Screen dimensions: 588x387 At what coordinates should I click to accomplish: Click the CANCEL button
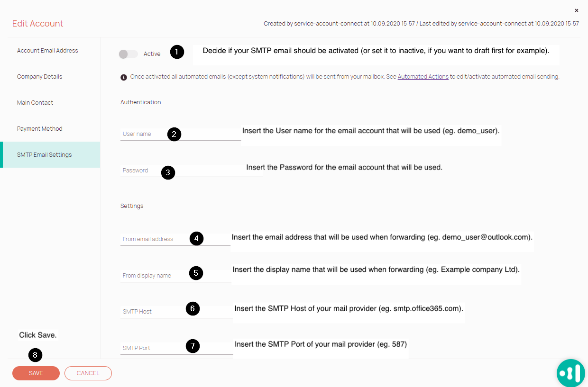88,373
